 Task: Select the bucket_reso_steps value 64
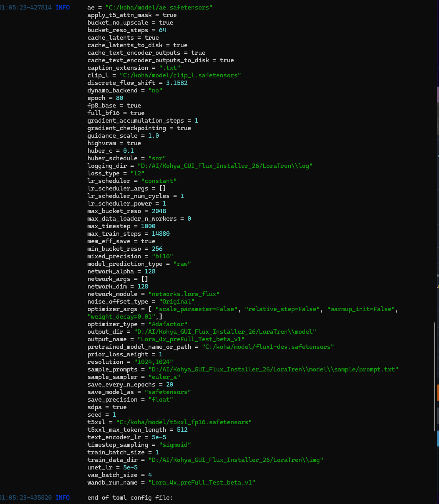(x=162, y=30)
